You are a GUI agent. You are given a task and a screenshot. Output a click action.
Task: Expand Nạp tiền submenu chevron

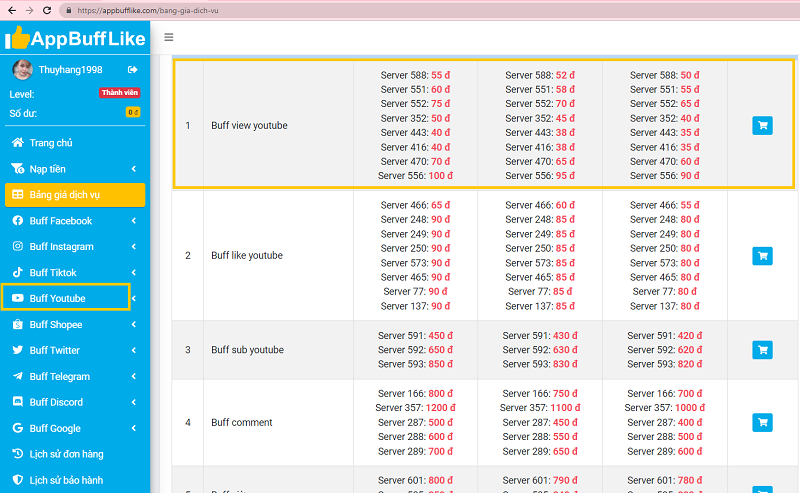(x=134, y=169)
